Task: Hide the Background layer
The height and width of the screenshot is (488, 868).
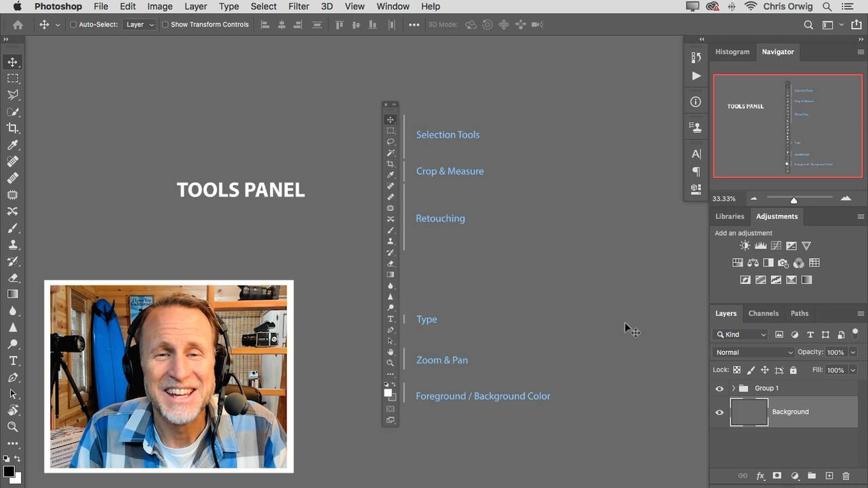Action: click(719, 412)
